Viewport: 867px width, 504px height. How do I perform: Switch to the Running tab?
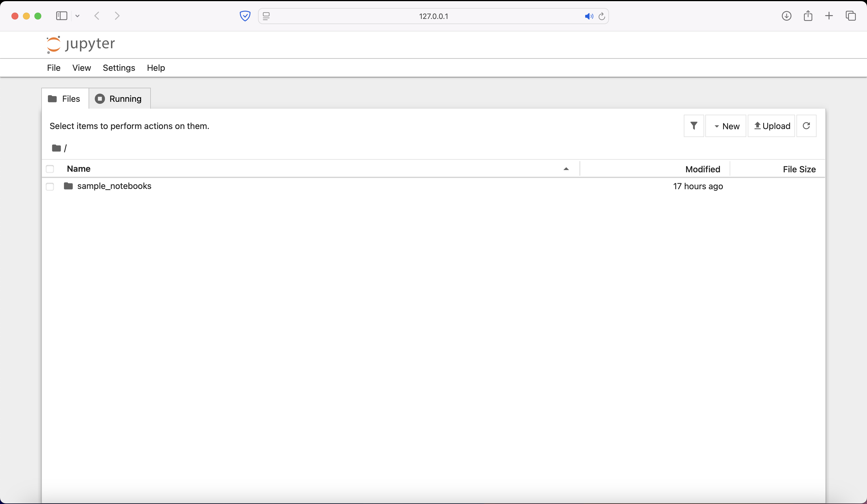point(119,99)
